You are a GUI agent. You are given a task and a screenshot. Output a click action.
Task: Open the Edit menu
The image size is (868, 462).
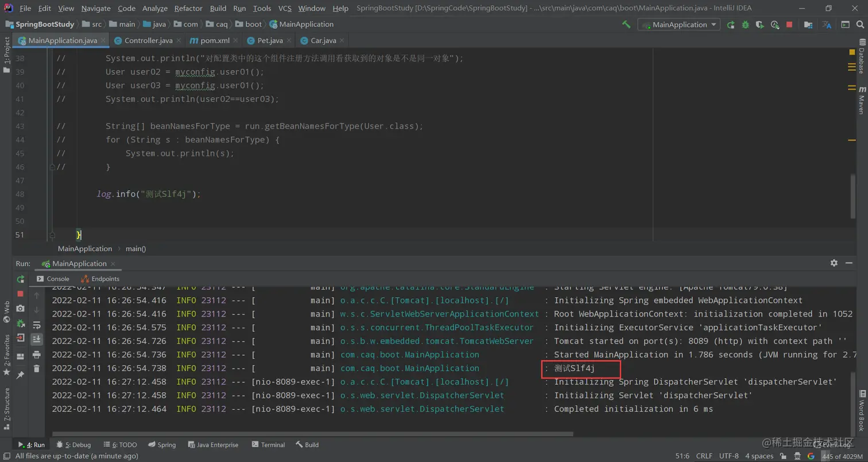point(45,9)
